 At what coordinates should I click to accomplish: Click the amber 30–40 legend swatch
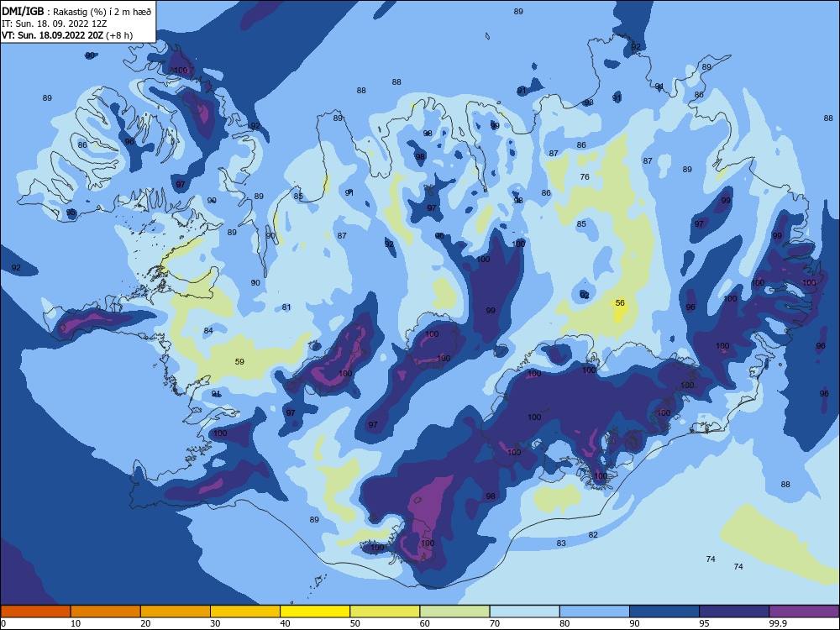coord(245,612)
